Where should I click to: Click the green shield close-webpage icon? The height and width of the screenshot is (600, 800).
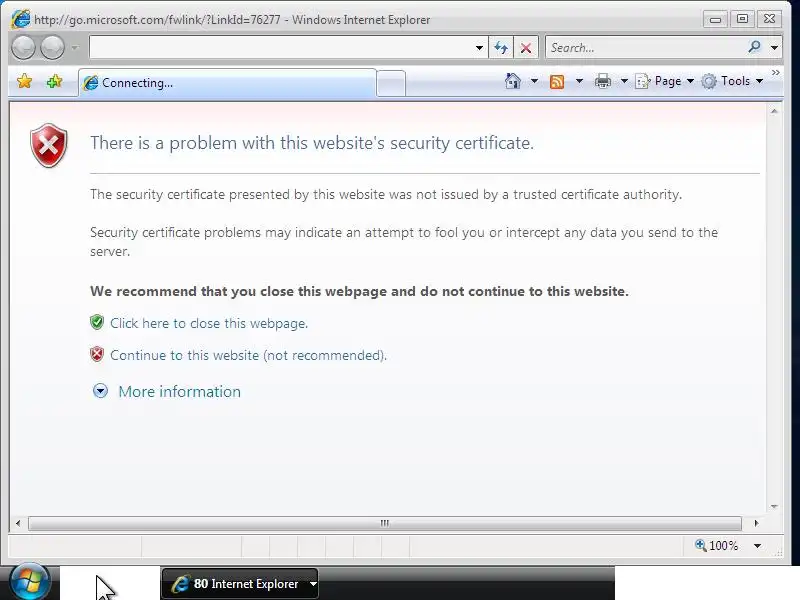coord(97,322)
